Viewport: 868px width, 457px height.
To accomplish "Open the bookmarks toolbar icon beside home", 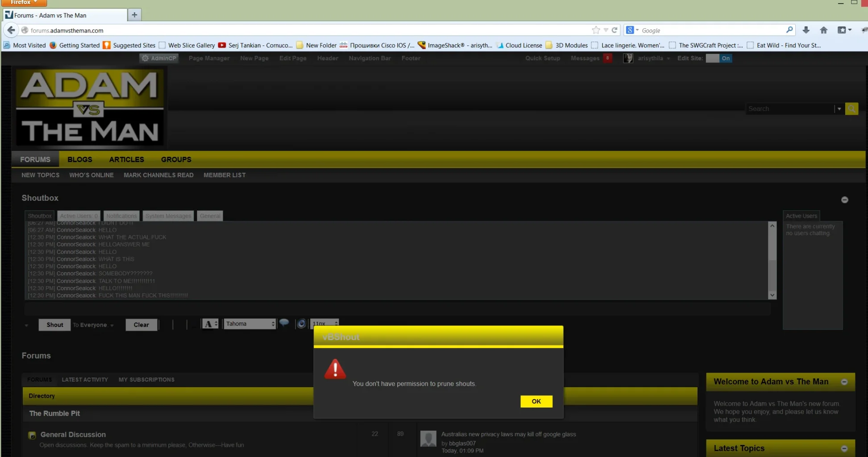I will 844,30.
